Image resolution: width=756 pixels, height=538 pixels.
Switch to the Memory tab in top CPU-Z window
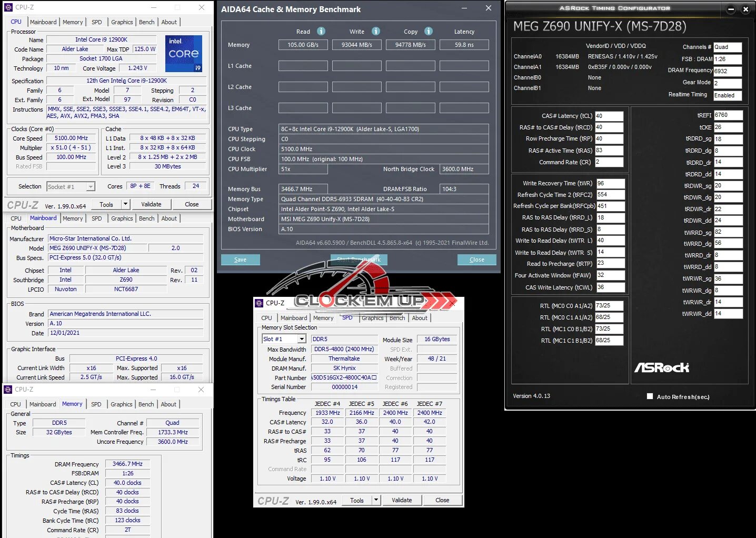tap(73, 22)
